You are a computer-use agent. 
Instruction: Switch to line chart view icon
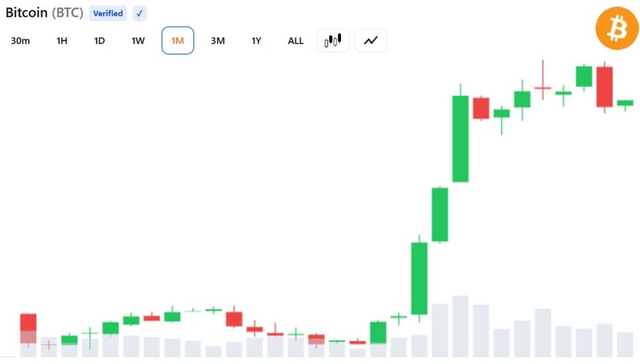point(371,41)
